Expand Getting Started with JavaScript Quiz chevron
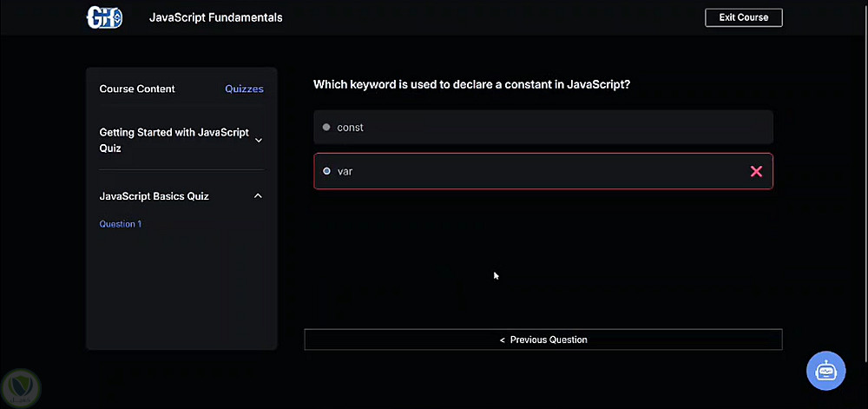The image size is (868, 409). tap(258, 141)
